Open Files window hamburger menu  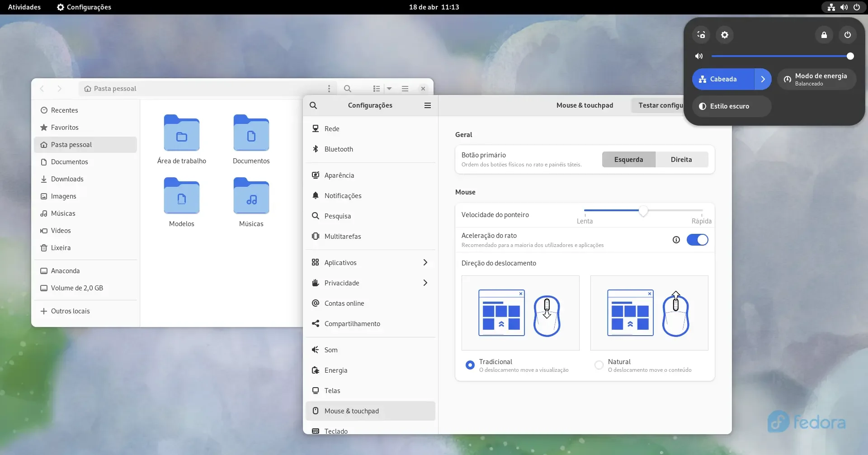pos(405,89)
